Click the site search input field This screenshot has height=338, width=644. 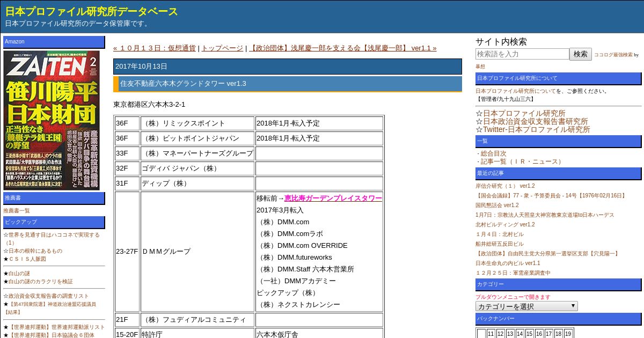click(522, 54)
